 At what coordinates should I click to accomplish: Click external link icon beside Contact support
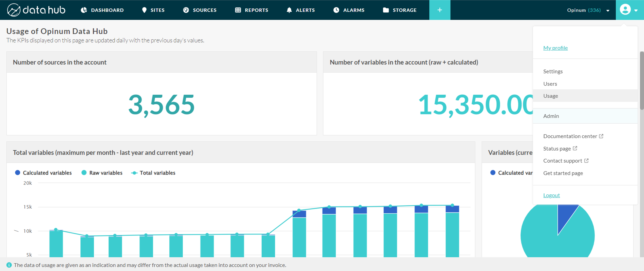(x=586, y=161)
